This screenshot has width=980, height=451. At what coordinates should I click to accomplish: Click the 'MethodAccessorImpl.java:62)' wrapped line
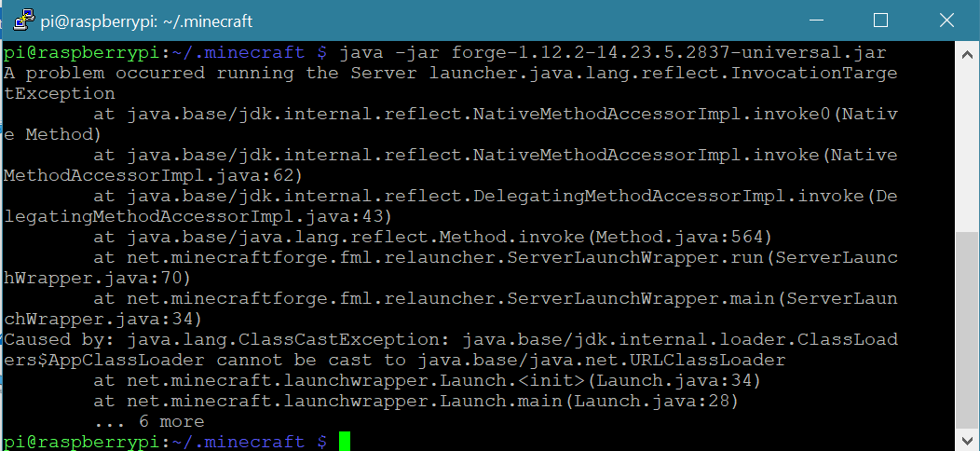(x=153, y=176)
